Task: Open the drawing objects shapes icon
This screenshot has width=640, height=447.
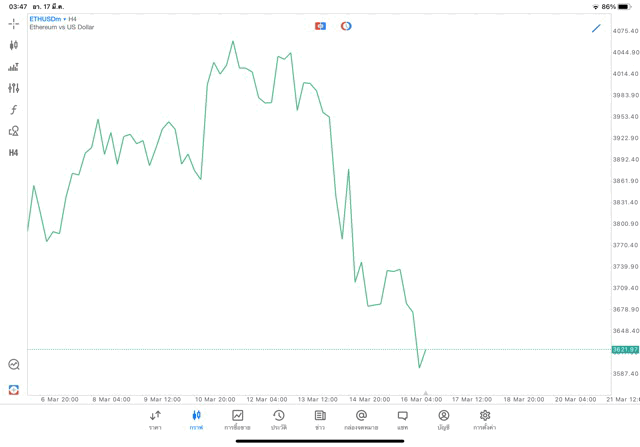Action: [x=13, y=131]
